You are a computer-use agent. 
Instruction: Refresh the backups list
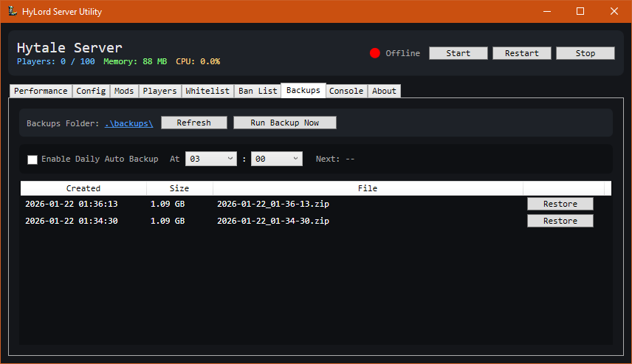point(194,123)
